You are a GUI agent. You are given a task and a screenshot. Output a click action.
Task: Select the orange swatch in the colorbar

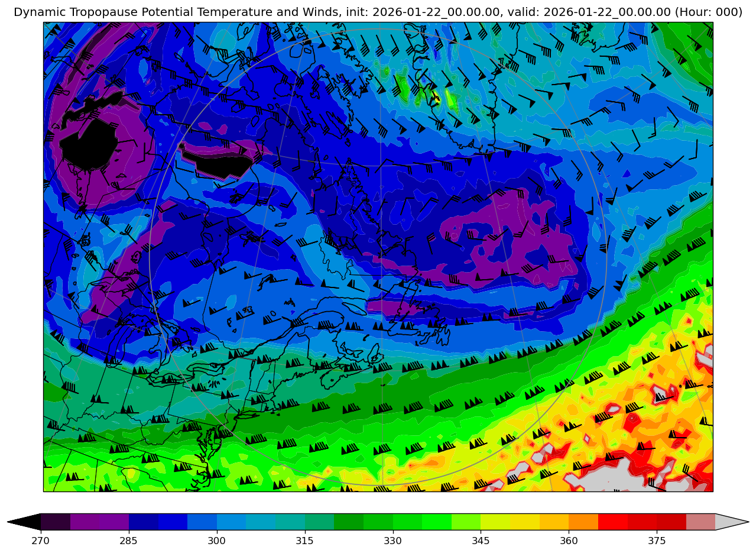583,522
